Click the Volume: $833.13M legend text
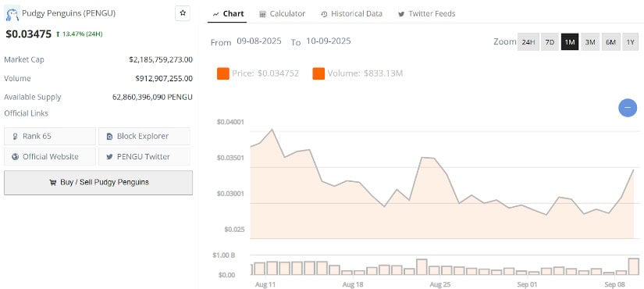Image resolution: width=644 pixels, height=289 pixels. 365,73
